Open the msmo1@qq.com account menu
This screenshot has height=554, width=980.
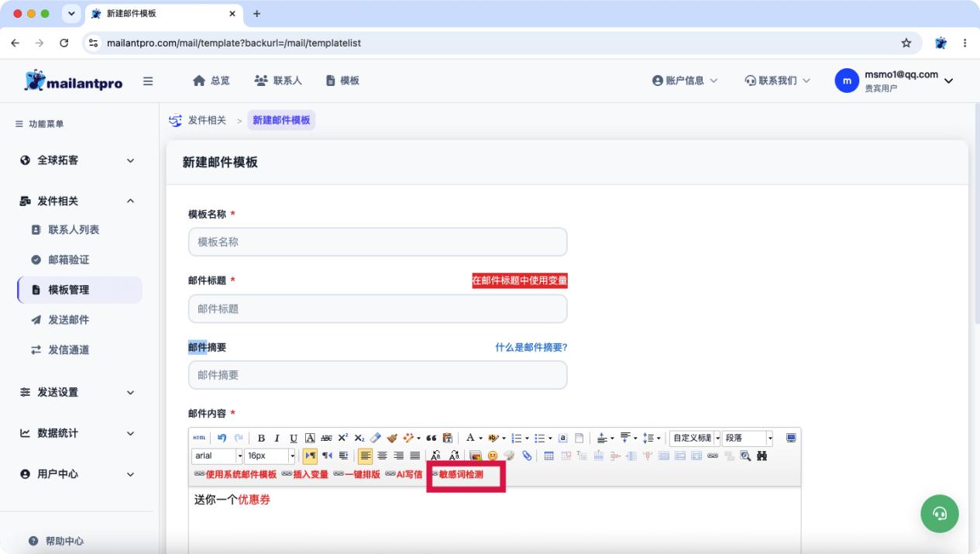point(895,81)
